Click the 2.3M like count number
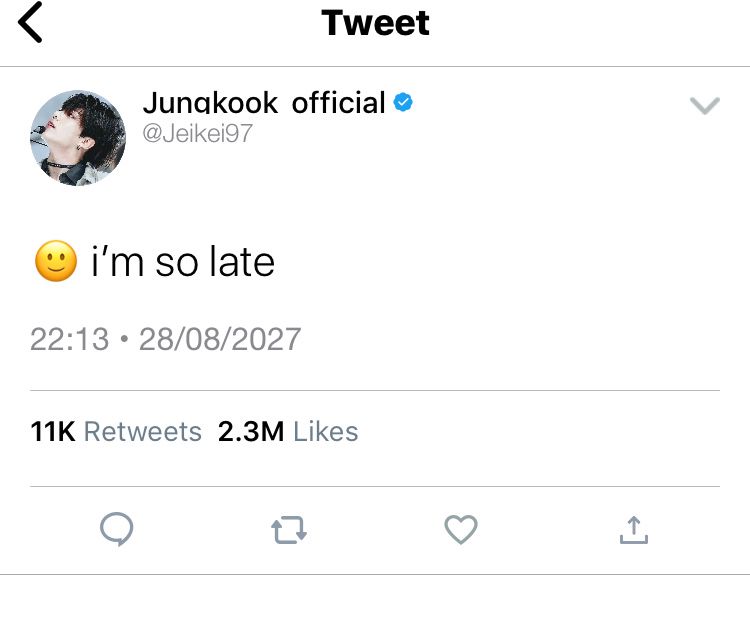750x625 pixels. (x=251, y=432)
